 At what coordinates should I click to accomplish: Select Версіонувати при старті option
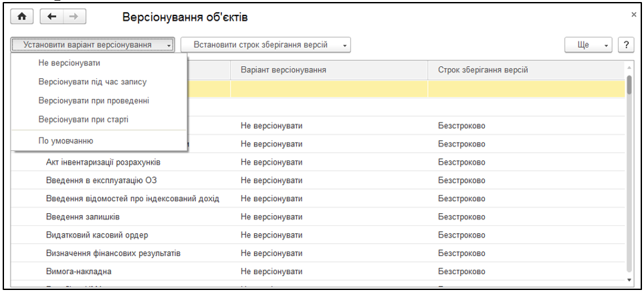tap(84, 119)
